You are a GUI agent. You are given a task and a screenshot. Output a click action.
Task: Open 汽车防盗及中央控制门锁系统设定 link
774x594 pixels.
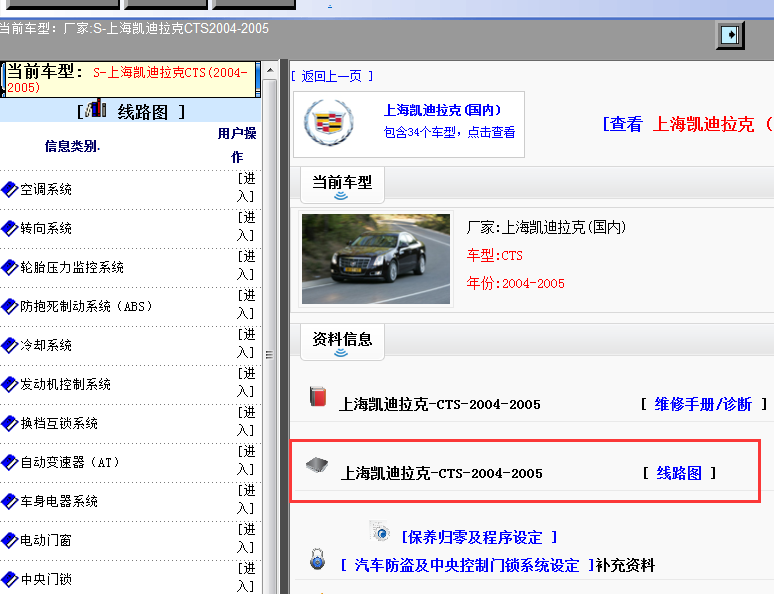point(467,565)
